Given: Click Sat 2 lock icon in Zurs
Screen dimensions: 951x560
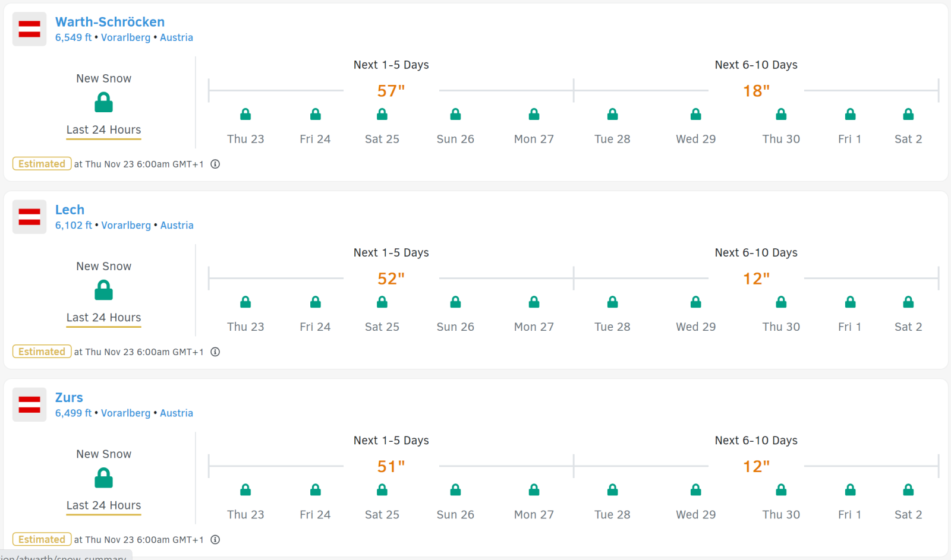Looking at the screenshot, I should [x=908, y=489].
